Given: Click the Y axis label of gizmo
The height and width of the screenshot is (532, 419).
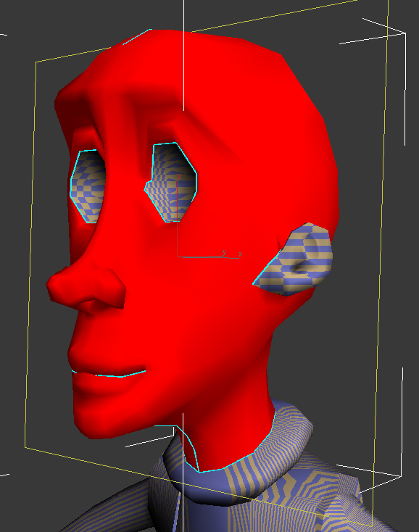Looking at the screenshot, I should [224, 252].
